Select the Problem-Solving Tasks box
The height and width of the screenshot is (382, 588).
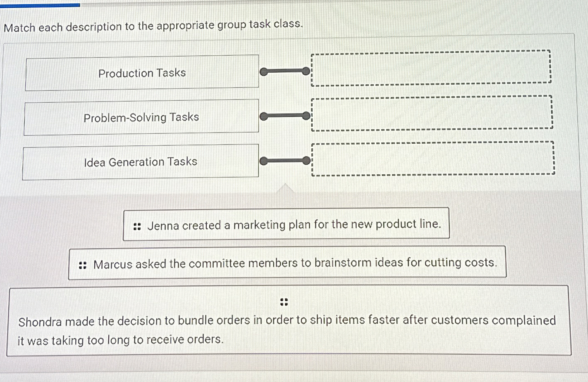click(141, 118)
